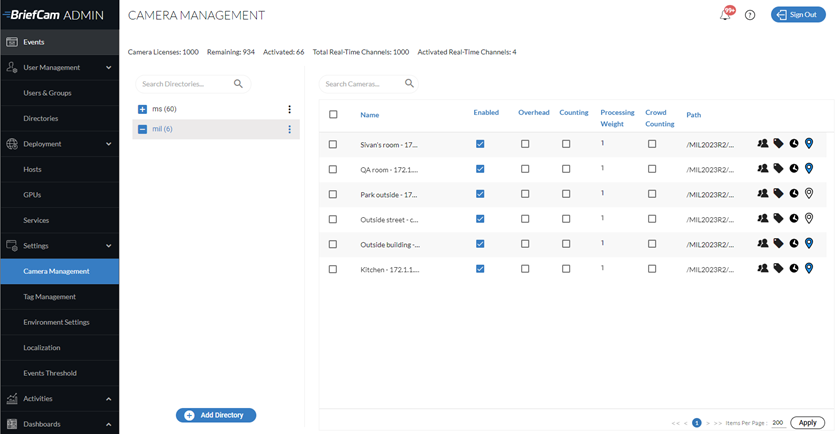
Task: Collapse the mil (6) directory
Action: (143, 129)
